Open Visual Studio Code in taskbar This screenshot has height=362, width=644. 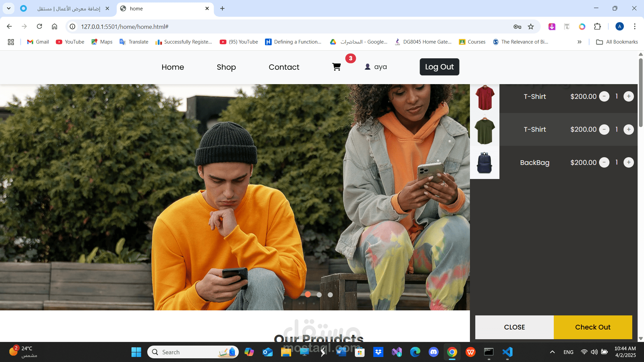[507, 352]
